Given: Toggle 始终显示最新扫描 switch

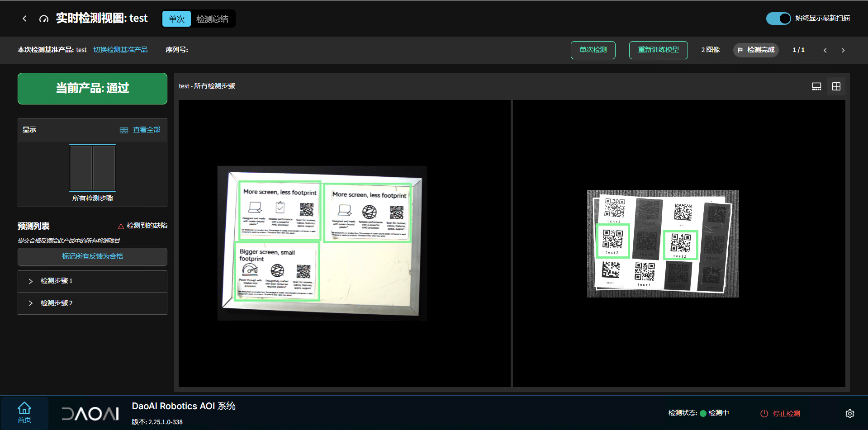Looking at the screenshot, I should (778, 19).
